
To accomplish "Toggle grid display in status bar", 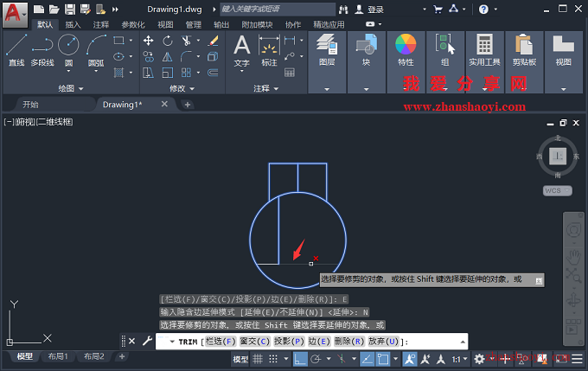I will [x=258, y=360].
